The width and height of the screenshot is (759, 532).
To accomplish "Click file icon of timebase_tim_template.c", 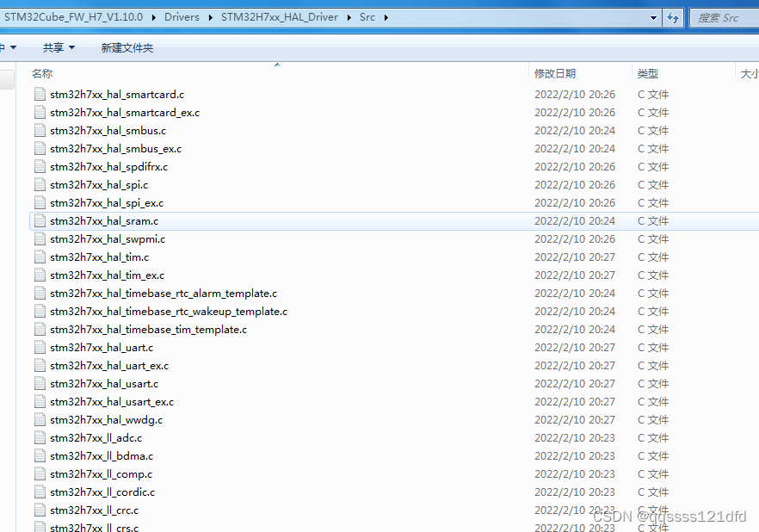I will pyautogui.click(x=40, y=329).
